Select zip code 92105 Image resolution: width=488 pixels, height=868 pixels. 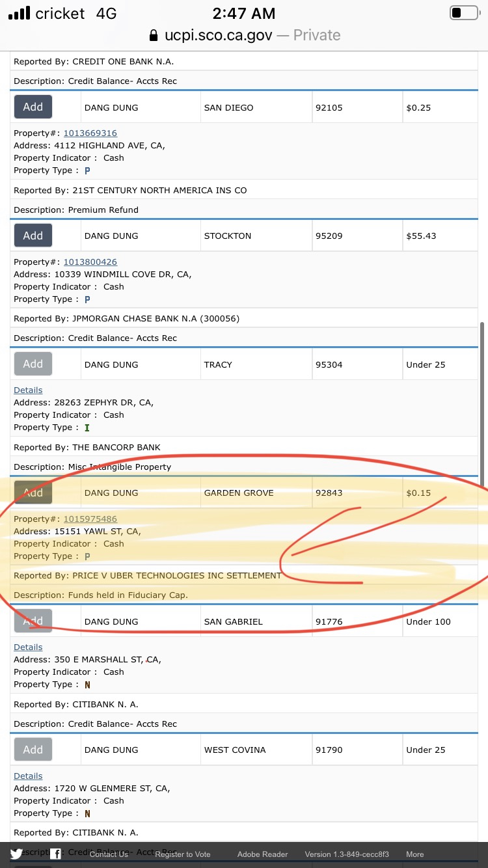(329, 108)
